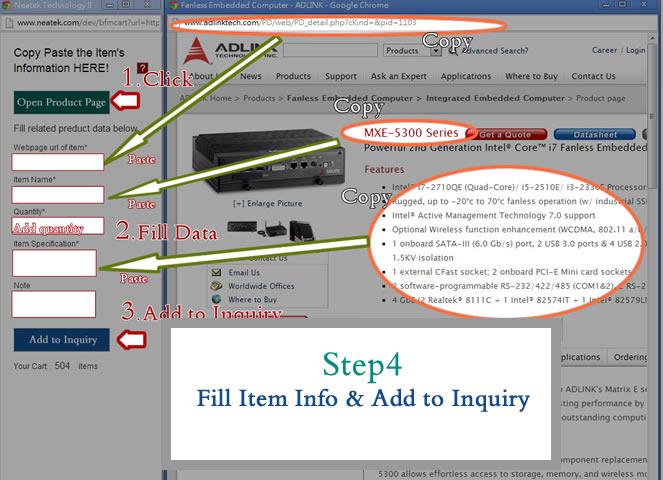This screenshot has width=663, height=480.
Task: Click the Features heading text
Action: coord(384,169)
